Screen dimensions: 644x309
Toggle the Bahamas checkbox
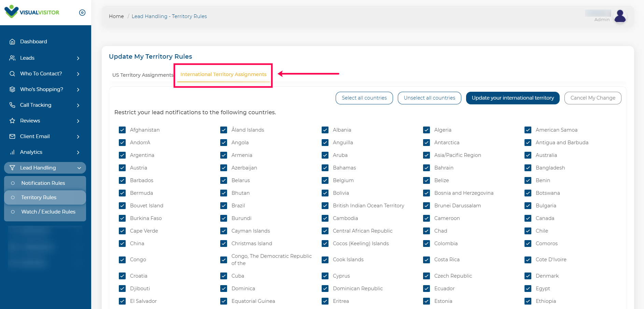[x=325, y=168]
